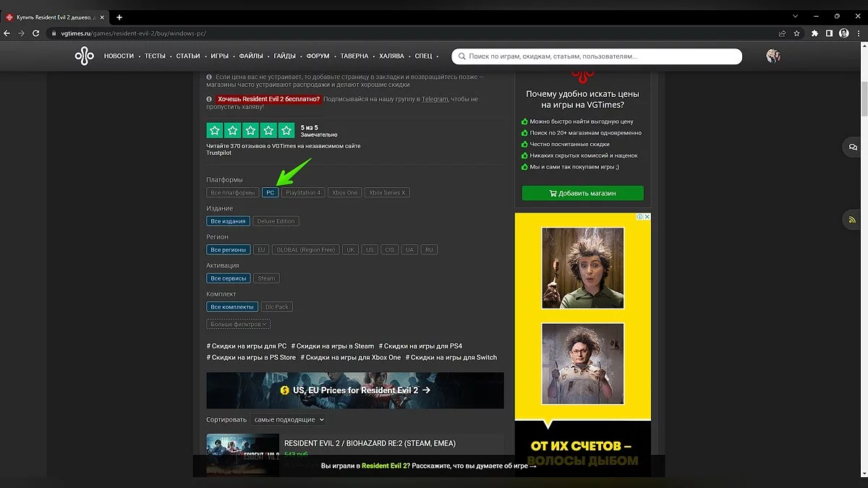Select the CIS region filter
868x488 pixels.
point(390,249)
